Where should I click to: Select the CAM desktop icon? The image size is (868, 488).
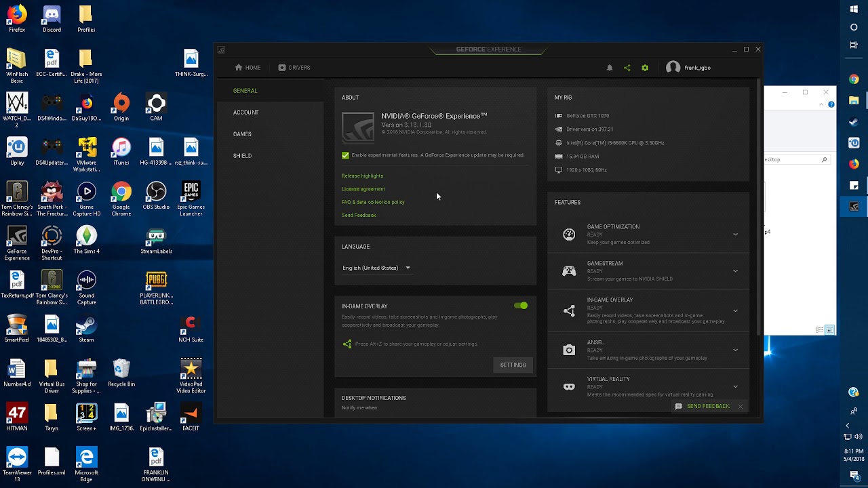156,107
